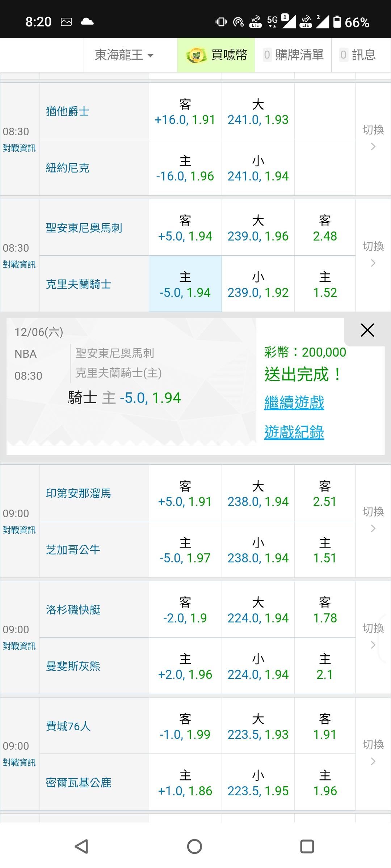The width and height of the screenshot is (391, 868).
Task: Tap the recent apps square icon
Action: (x=307, y=846)
